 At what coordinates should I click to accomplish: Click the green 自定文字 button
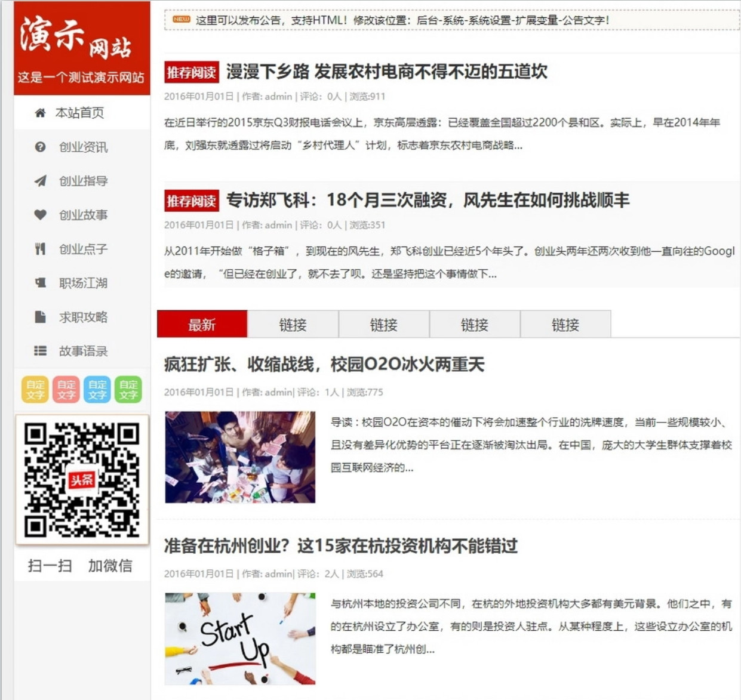click(x=128, y=390)
